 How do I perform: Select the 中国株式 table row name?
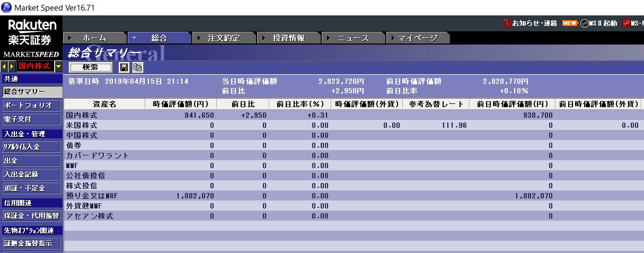[x=82, y=135]
